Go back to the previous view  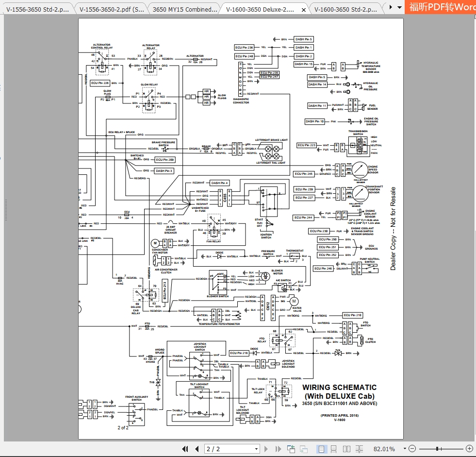292,448
